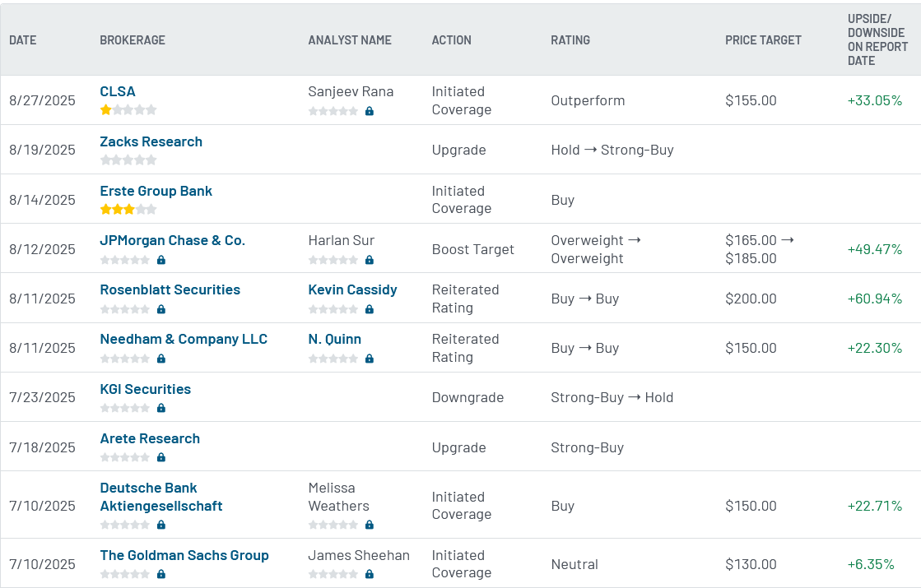Click CLSA's one-star rating
Screen dimensions: 921x588
(128, 109)
